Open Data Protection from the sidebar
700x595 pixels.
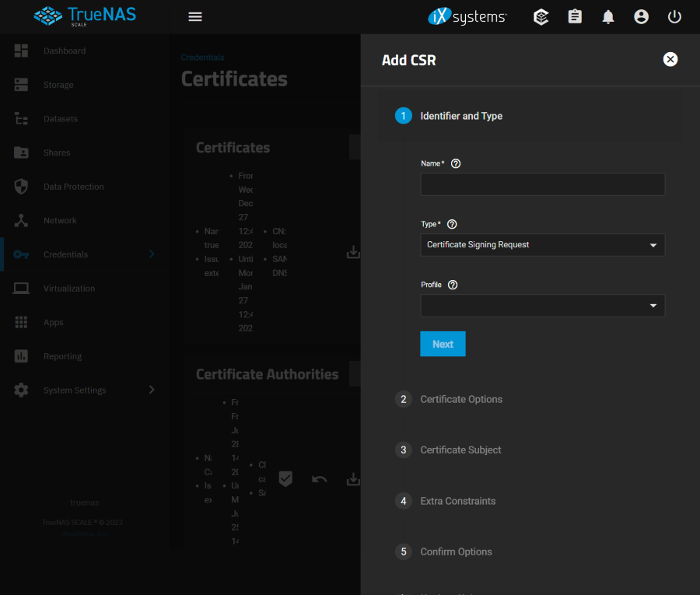(x=73, y=187)
